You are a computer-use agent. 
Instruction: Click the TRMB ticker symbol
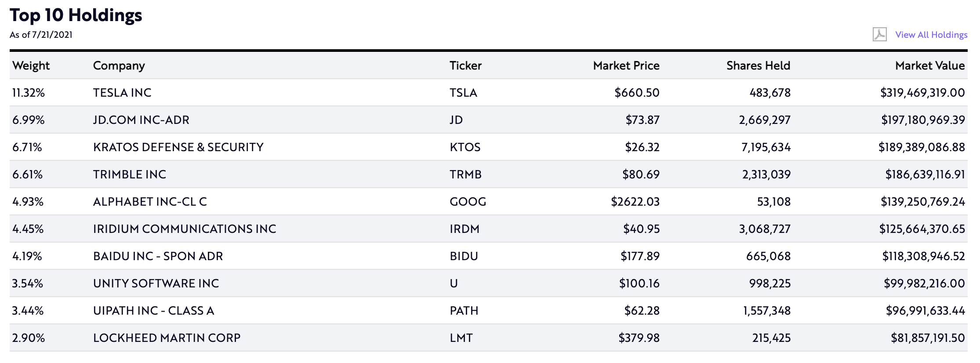(x=465, y=174)
